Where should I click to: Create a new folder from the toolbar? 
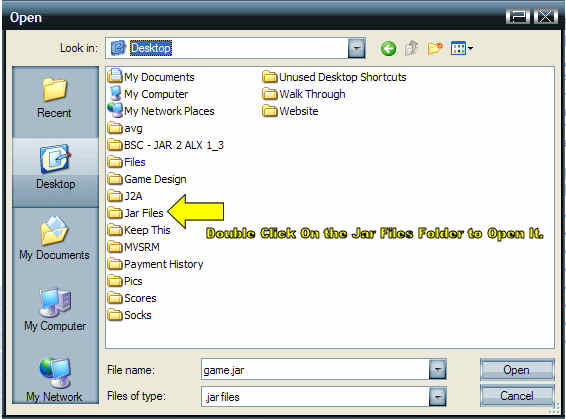[435, 48]
